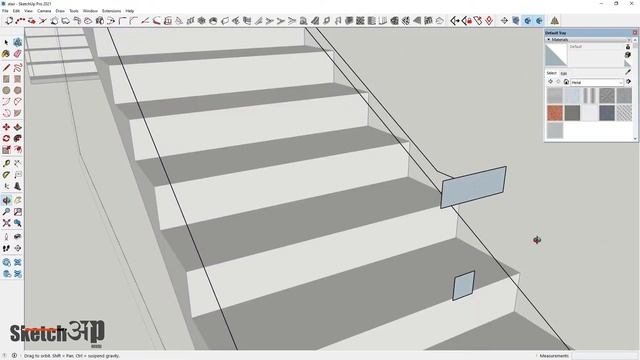Open the File menu

click(5, 11)
